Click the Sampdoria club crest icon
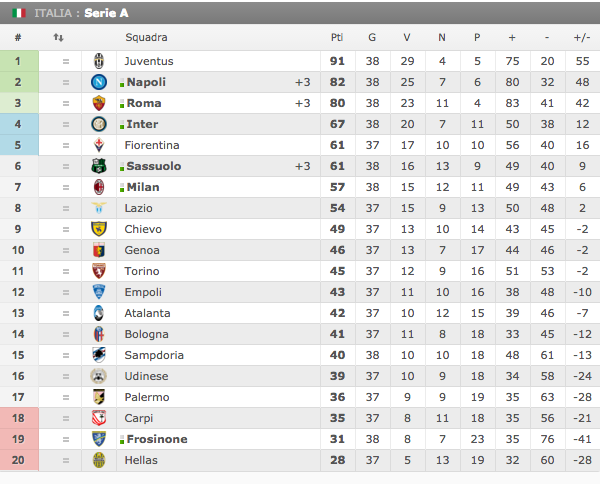 [99, 355]
